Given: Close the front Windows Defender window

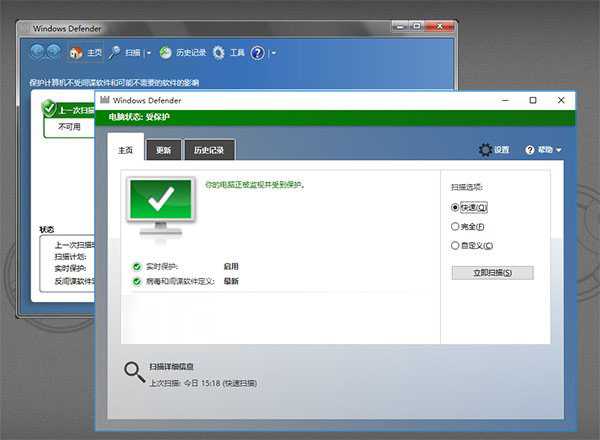Looking at the screenshot, I should [x=561, y=100].
